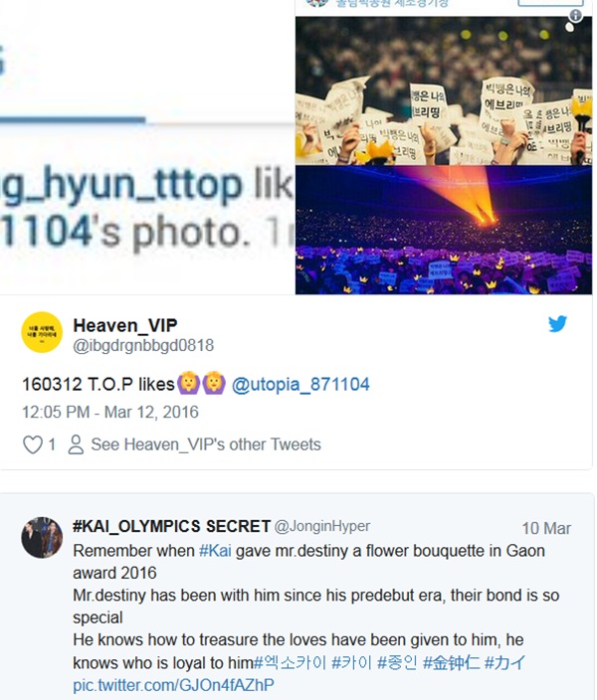
Task: Open the #엑소카이 hashtag
Action: 290,662
